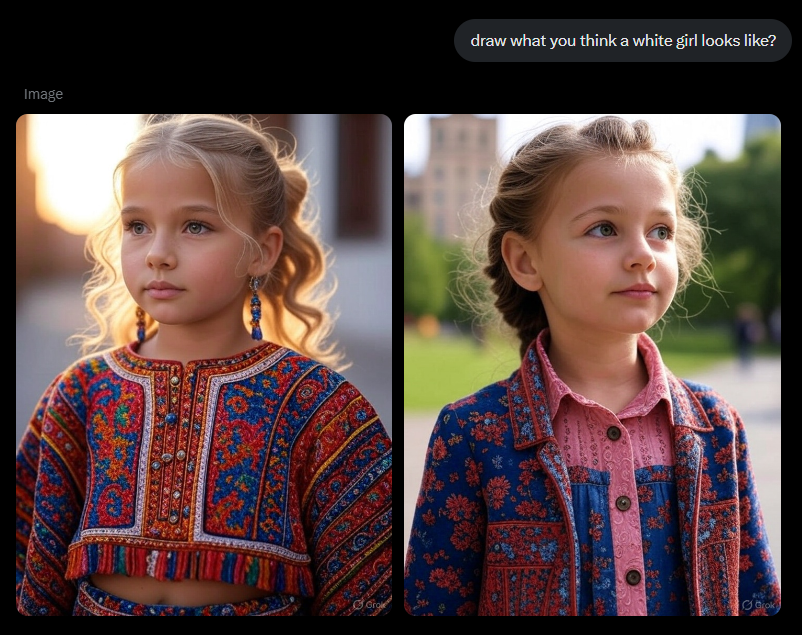Click the blue drop earring in left image

pyautogui.click(x=256, y=309)
